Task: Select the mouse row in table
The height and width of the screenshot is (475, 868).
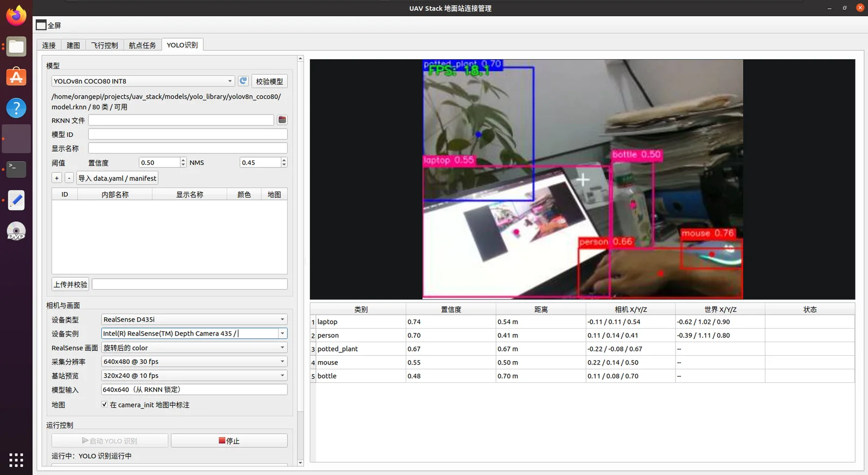Action: [x=583, y=362]
